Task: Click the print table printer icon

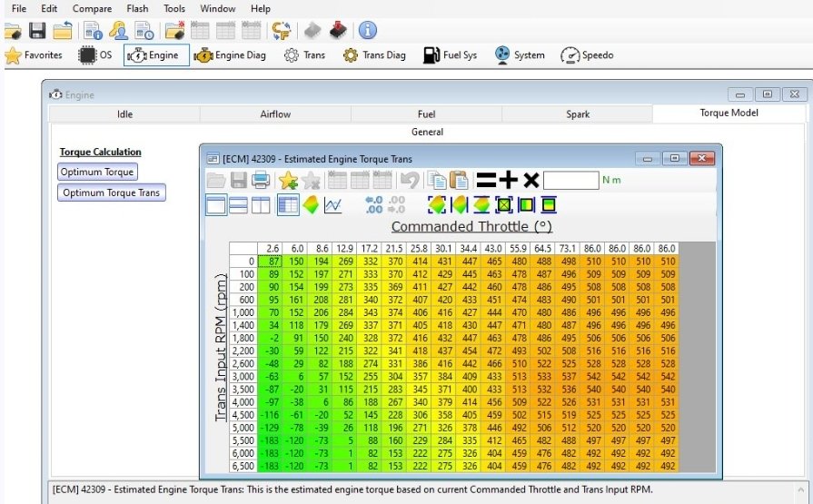Action: click(x=261, y=181)
